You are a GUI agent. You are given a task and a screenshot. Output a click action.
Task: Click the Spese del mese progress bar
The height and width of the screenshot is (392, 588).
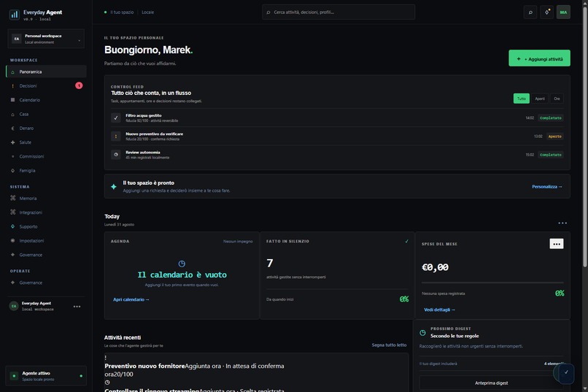[492, 283]
